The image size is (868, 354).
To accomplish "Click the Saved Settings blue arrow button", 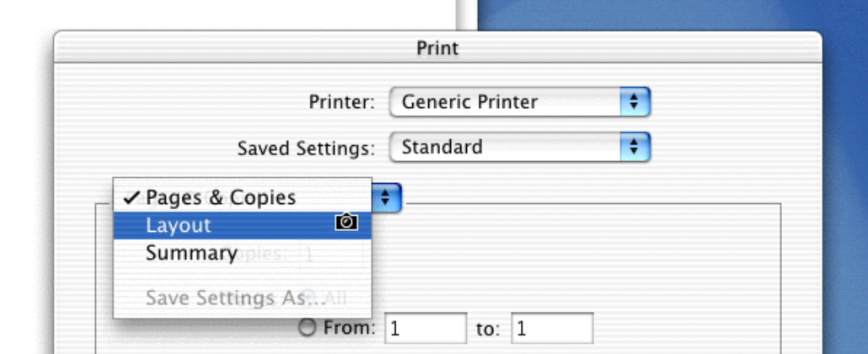I will click(x=635, y=147).
